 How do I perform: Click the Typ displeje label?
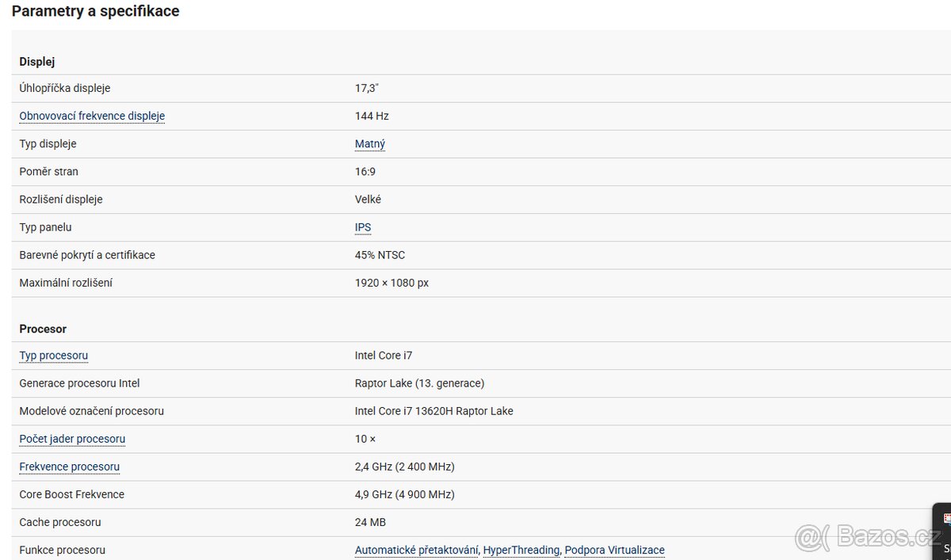48,143
